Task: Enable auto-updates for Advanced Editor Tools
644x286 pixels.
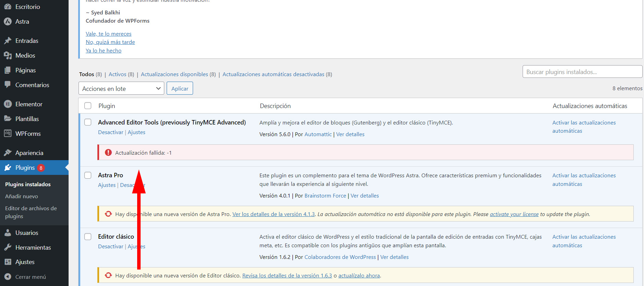Action: pyautogui.click(x=584, y=127)
